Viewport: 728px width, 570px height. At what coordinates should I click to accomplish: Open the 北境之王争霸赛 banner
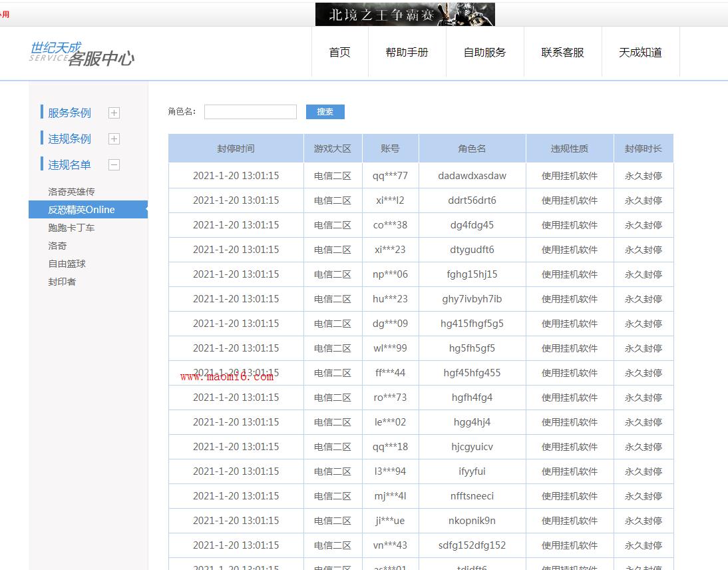(405, 15)
